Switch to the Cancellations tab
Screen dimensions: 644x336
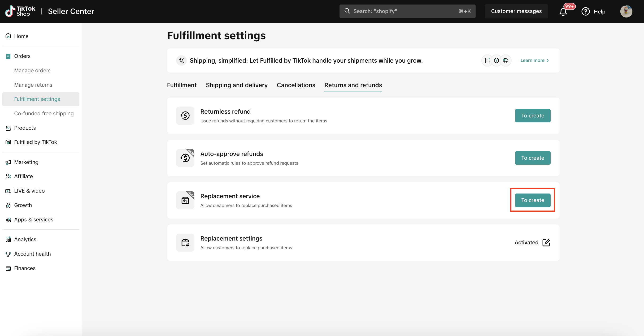point(296,85)
